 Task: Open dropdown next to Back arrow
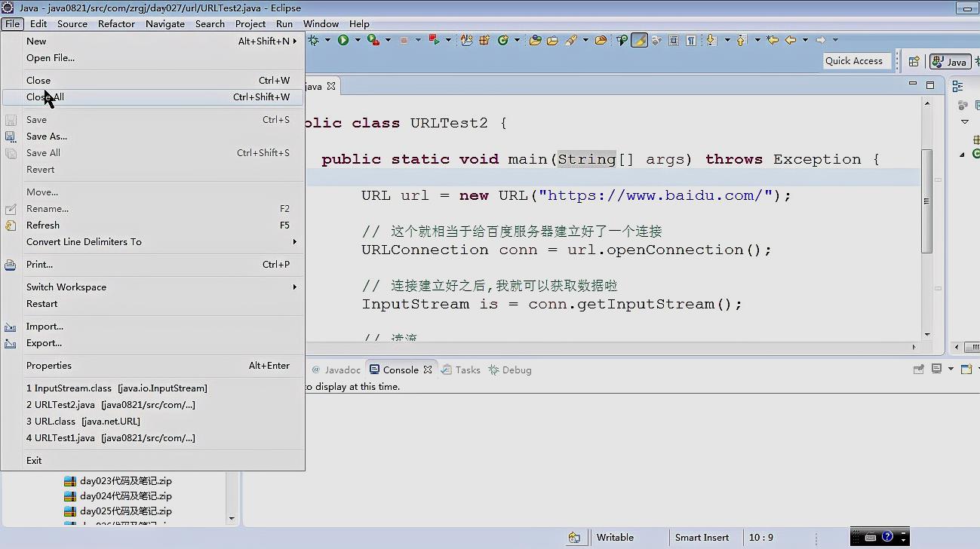pos(805,40)
